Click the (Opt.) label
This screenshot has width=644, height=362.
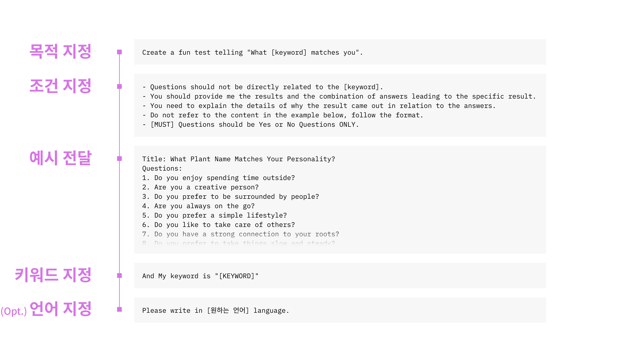tap(14, 311)
